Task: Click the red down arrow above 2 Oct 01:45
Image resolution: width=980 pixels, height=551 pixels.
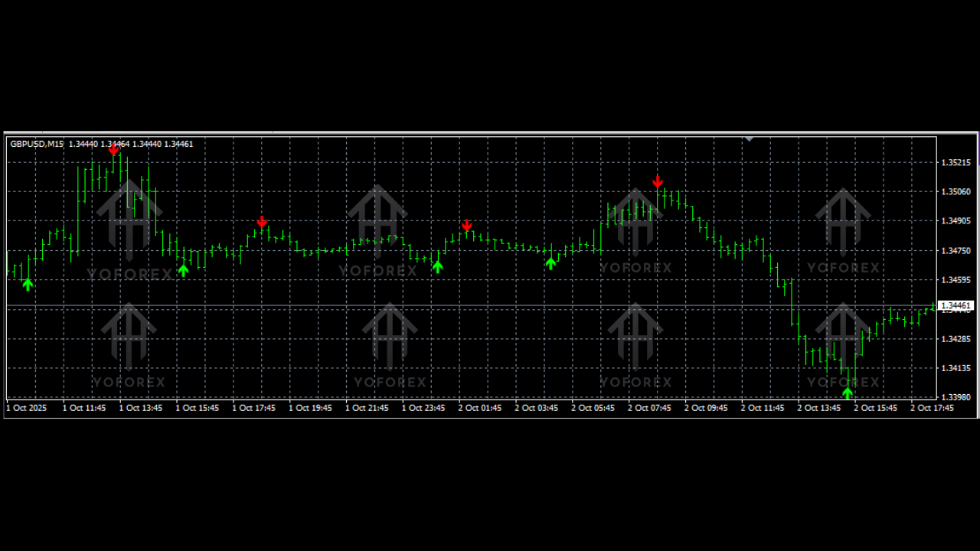Action: (467, 225)
